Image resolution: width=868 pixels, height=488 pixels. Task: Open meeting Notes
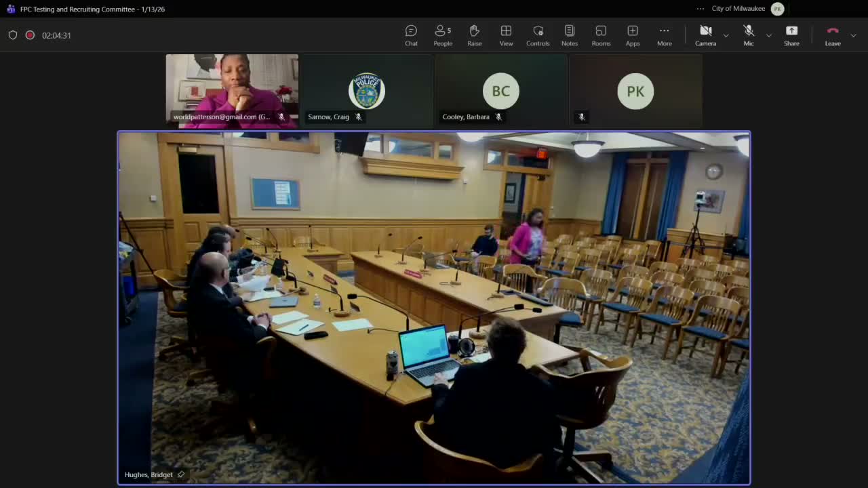click(x=570, y=35)
